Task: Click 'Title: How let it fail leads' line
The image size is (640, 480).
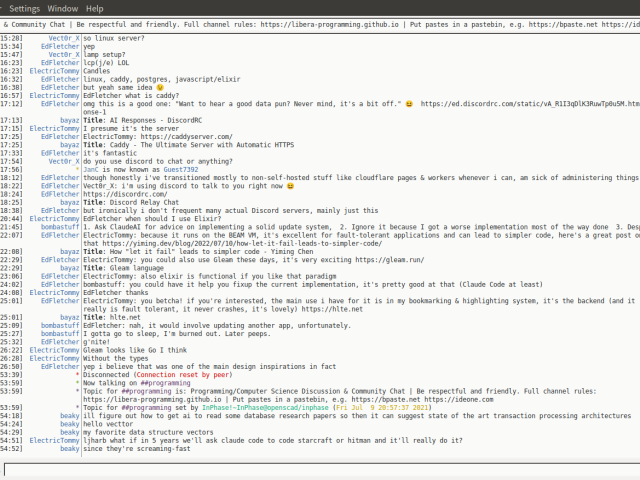Action: (x=198, y=252)
